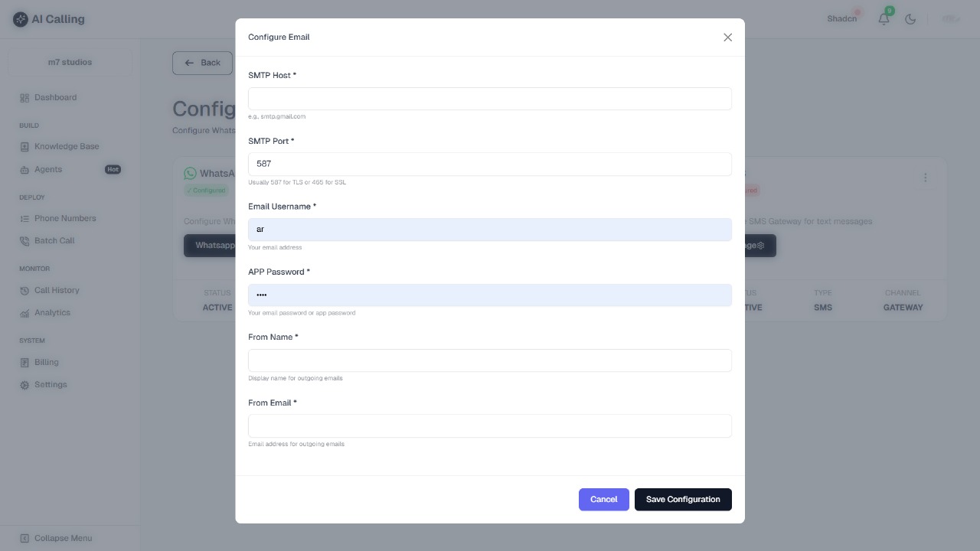The width and height of the screenshot is (980, 551).
Task: Click the Shadcn menu item
Action: (x=841, y=19)
